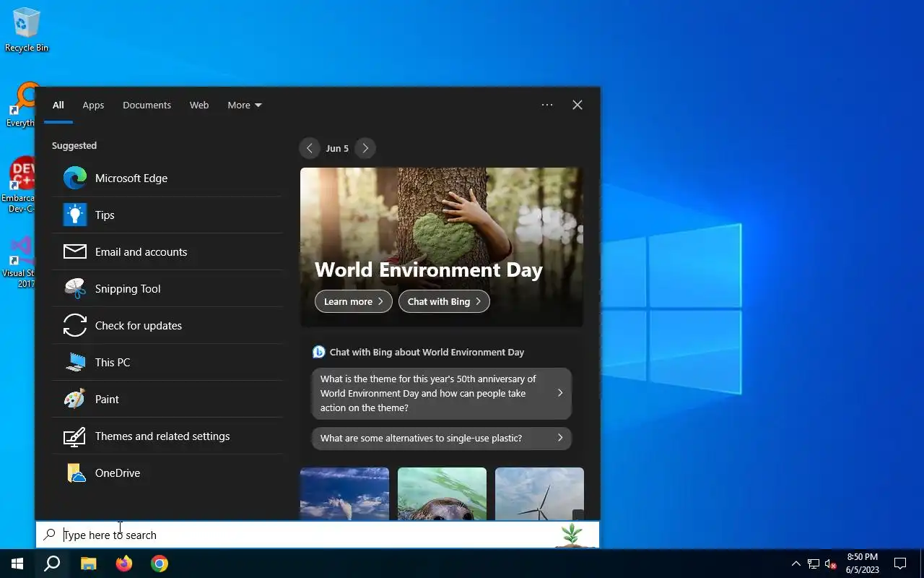The height and width of the screenshot is (578, 924).
Task: Open the wind turbine thumbnail
Action: (x=539, y=493)
